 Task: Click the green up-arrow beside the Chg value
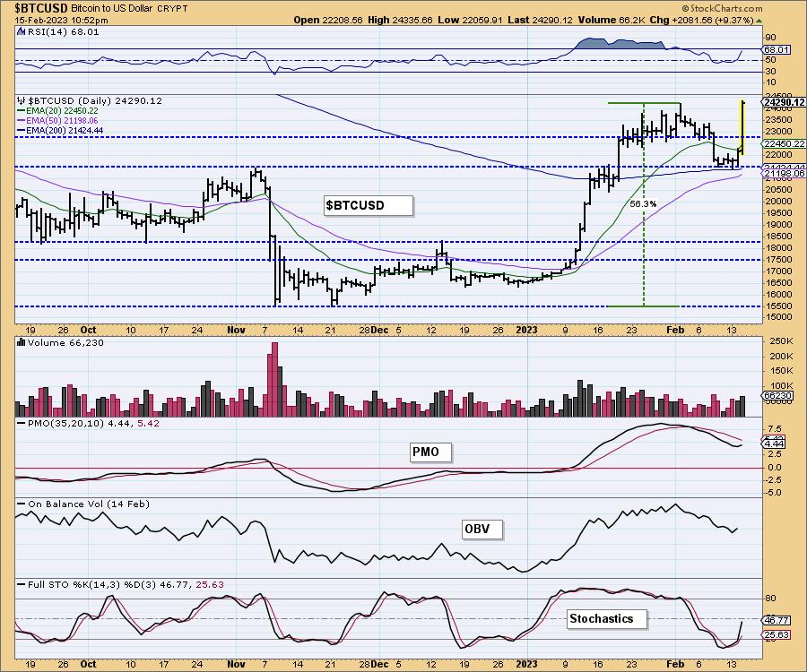click(x=759, y=21)
